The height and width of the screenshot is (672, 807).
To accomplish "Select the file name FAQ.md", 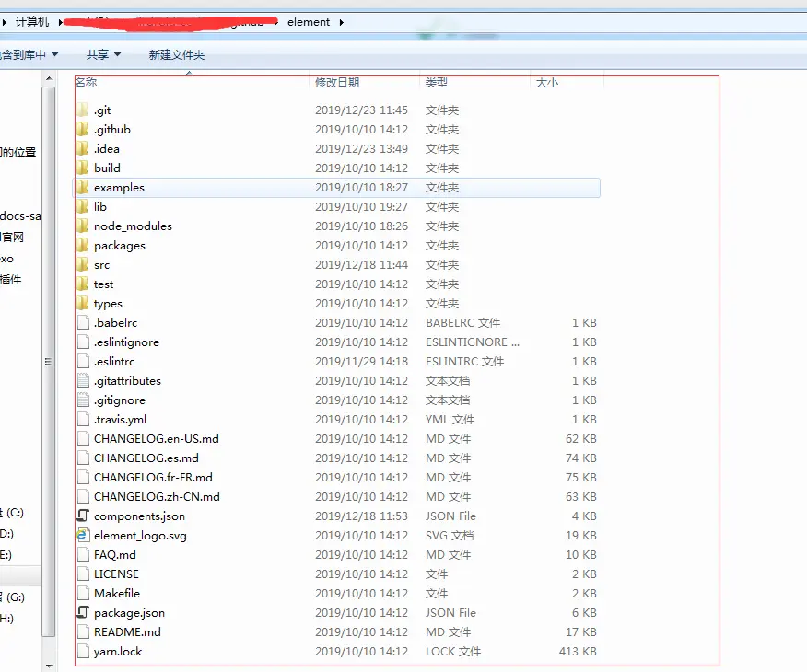I will (115, 555).
